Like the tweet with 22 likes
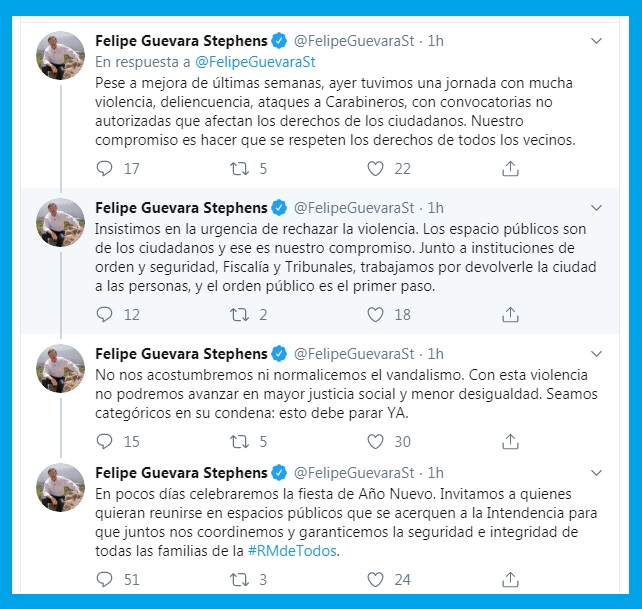This screenshot has width=642, height=609. pyautogui.click(x=376, y=169)
